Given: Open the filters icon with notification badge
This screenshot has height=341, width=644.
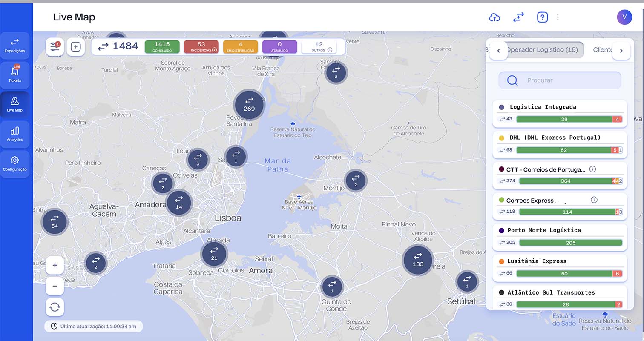Looking at the screenshot, I should 55,47.
